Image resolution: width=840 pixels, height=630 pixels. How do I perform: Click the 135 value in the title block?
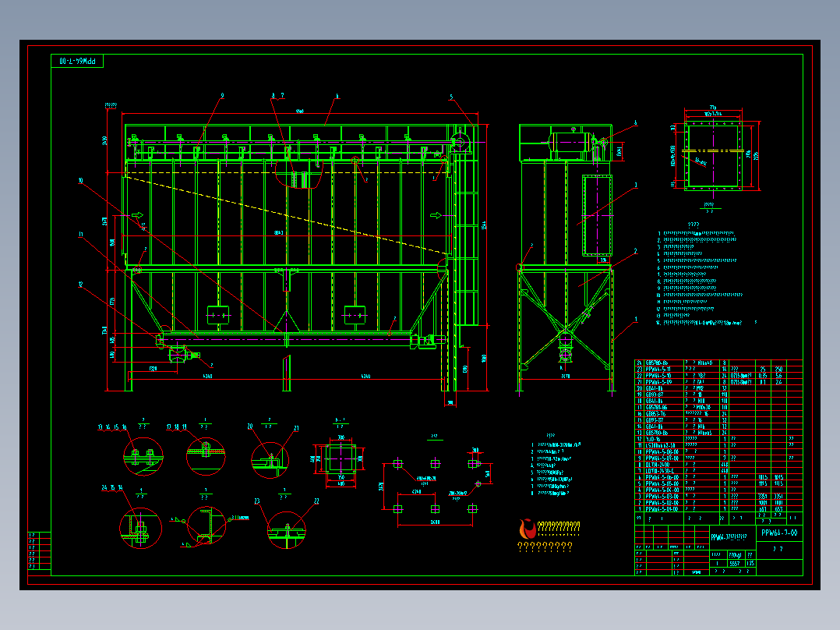coord(750,564)
